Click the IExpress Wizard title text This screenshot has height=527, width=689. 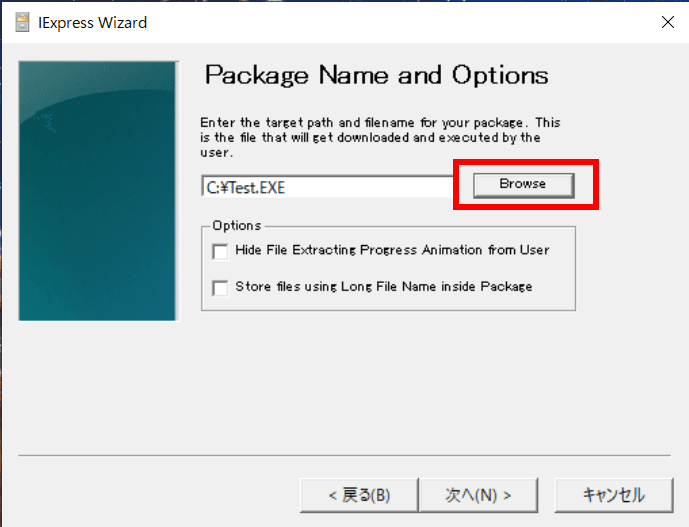(92, 22)
